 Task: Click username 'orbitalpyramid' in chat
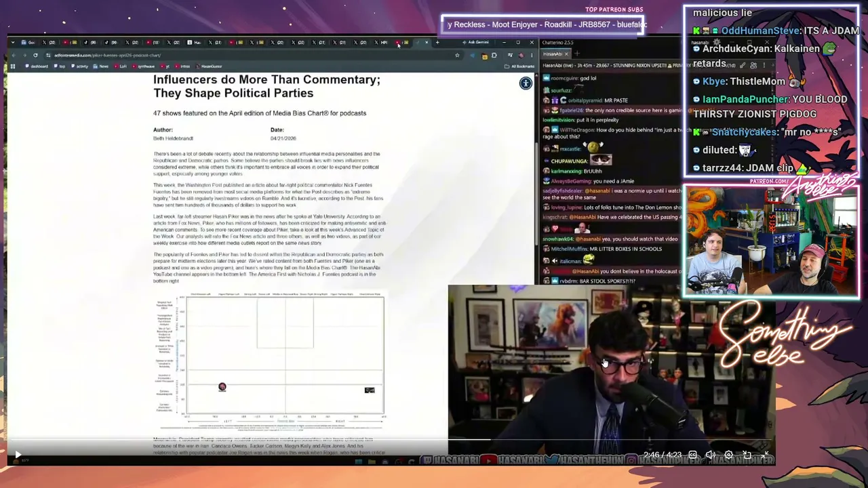pyautogui.click(x=585, y=100)
